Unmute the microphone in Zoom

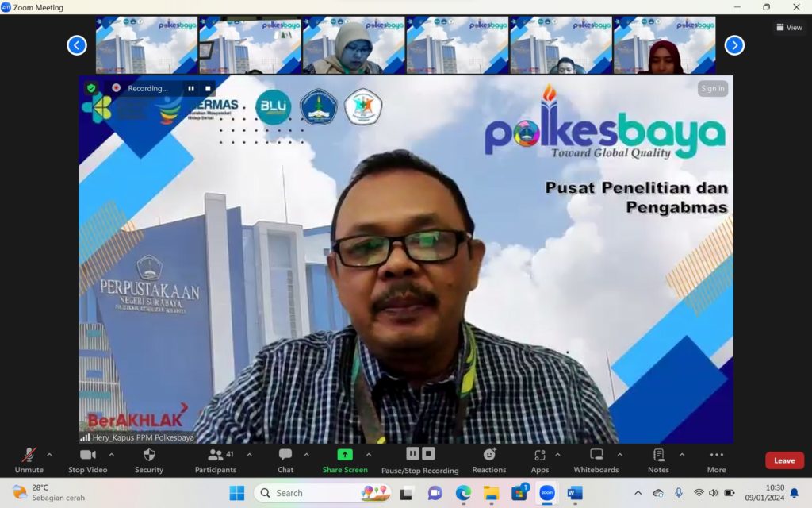click(x=29, y=460)
